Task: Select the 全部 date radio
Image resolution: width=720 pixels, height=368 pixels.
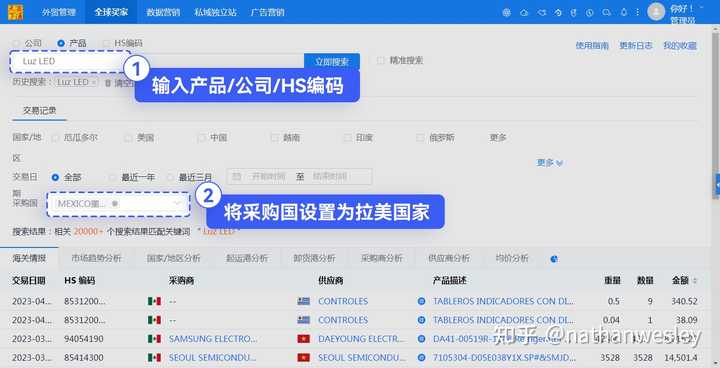Action: pyautogui.click(x=55, y=177)
